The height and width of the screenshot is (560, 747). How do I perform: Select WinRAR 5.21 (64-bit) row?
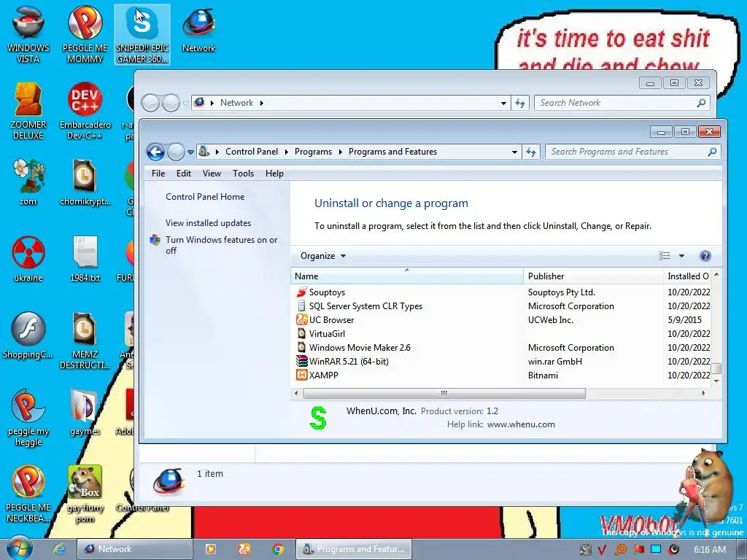502,361
